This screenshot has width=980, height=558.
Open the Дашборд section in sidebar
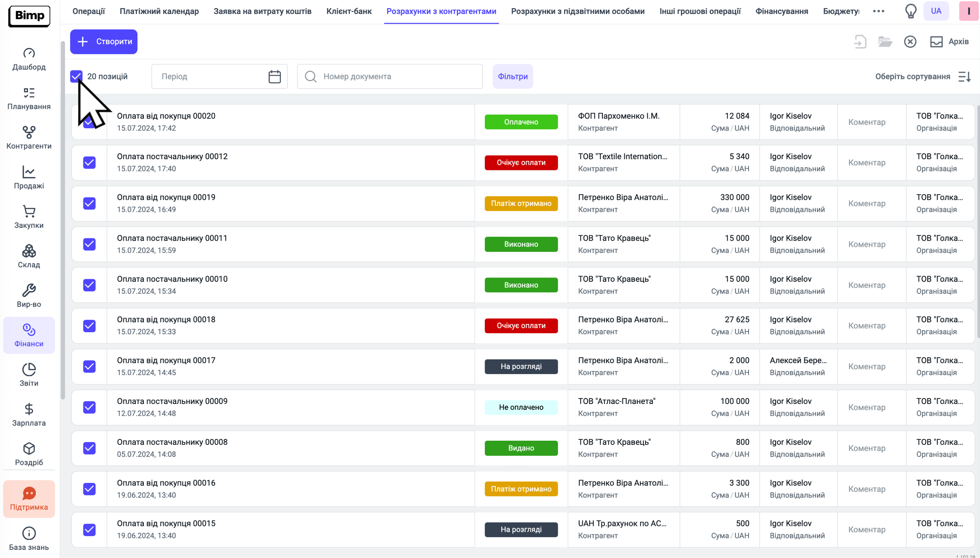[x=29, y=60]
